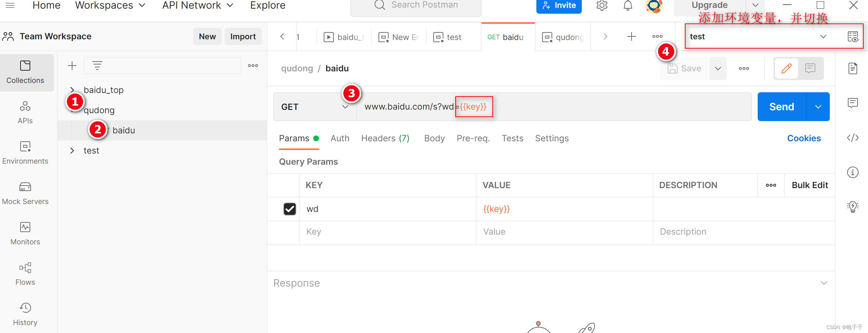Open the Mock Servers sidebar panel
This screenshot has width=868, height=333.
(25, 193)
